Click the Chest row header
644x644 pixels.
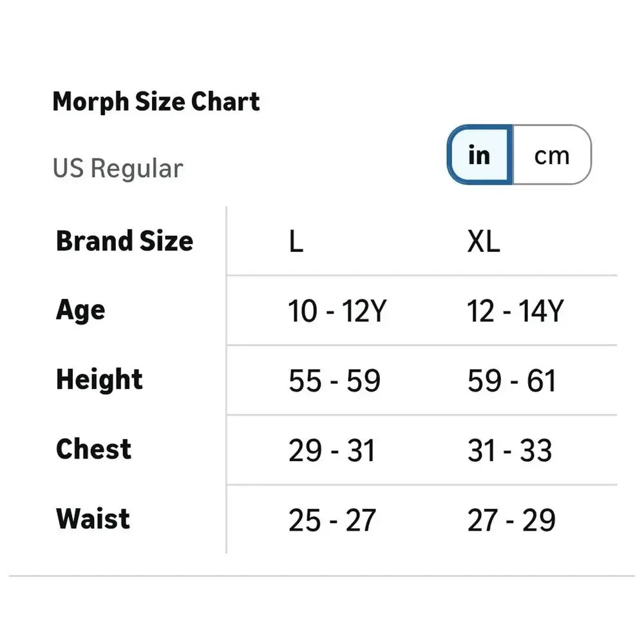click(93, 450)
